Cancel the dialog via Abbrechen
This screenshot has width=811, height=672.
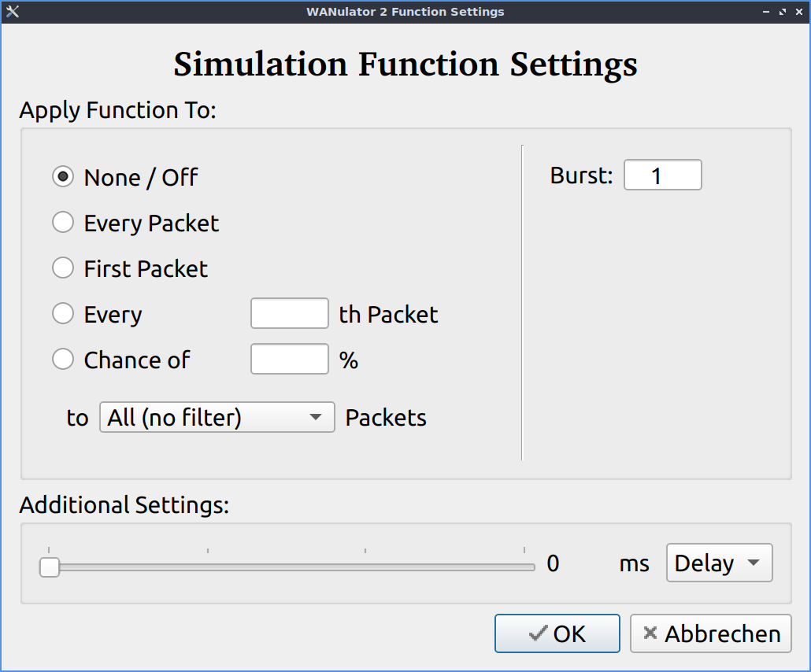tap(709, 633)
